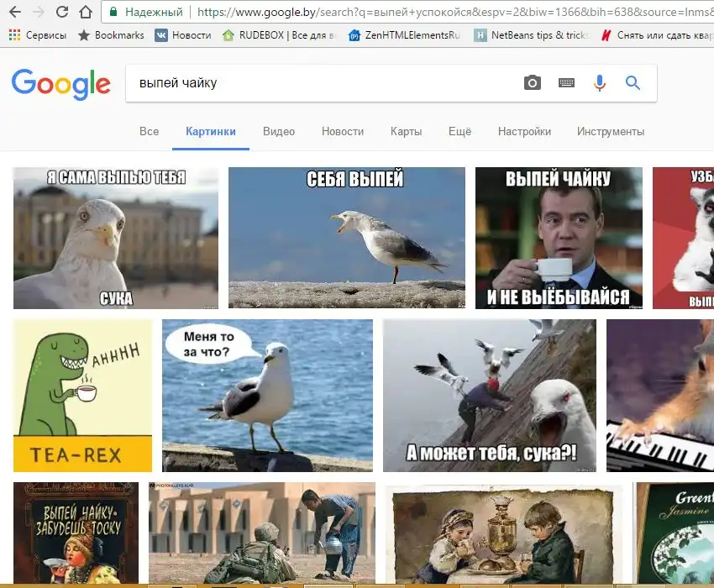Open the seagull 'Меня то за что?' image
Image resolution: width=714 pixels, height=588 pixels.
click(x=267, y=396)
